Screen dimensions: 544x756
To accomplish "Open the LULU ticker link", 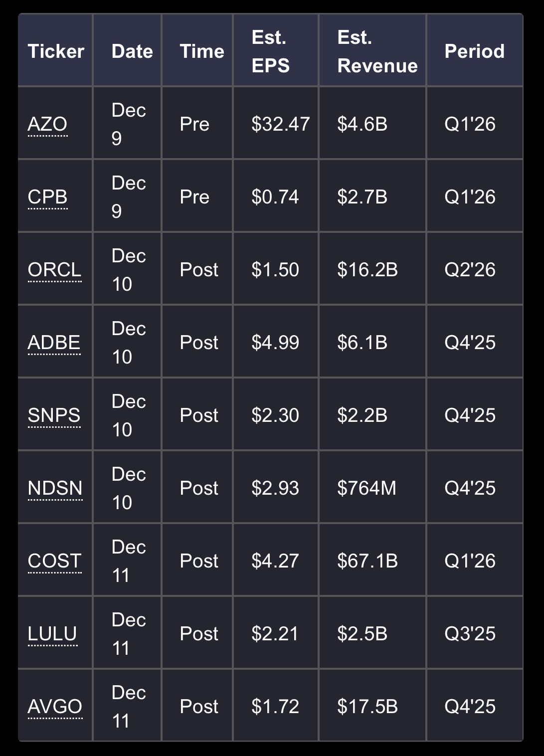I will 52,634.
